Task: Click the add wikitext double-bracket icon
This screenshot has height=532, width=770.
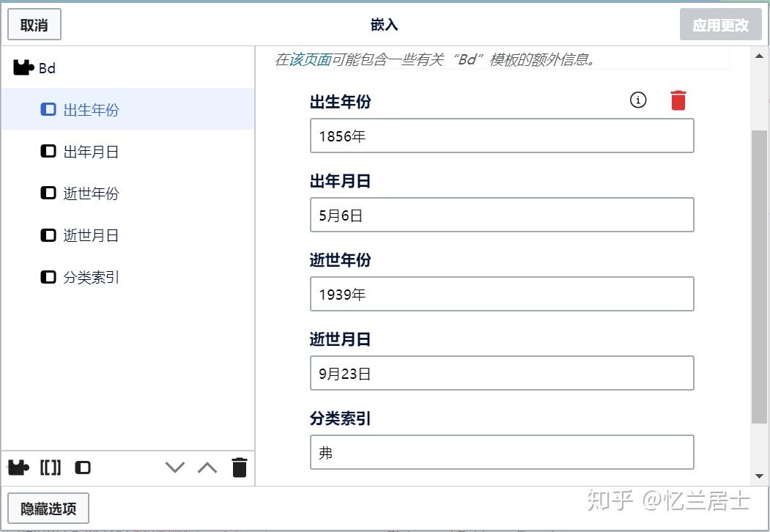Action: point(51,468)
